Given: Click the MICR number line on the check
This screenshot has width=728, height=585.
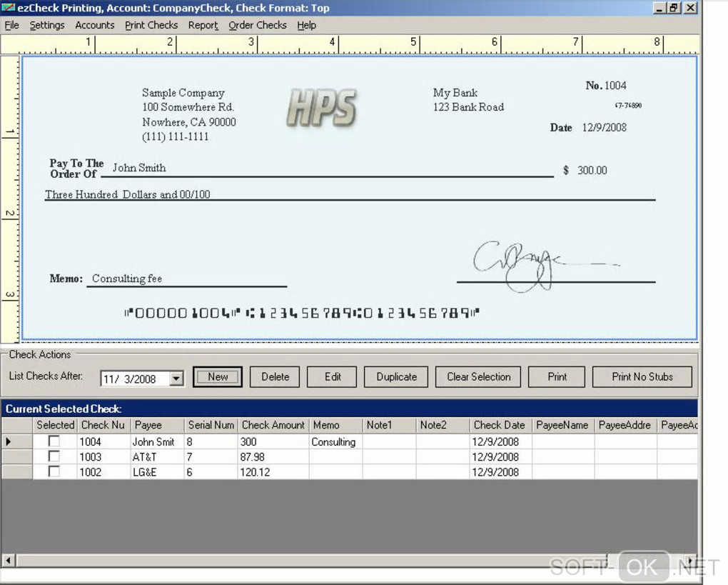Looking at the screenshot, I should click(302, 313).
